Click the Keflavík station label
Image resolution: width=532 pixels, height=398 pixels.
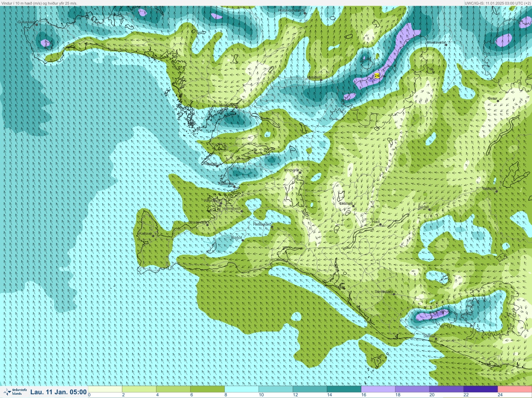tap(145, 233)
